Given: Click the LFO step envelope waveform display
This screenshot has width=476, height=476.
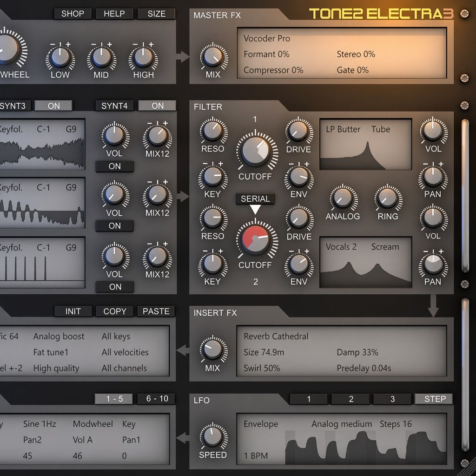Looking at the screenshot, I should coord(366,448).
